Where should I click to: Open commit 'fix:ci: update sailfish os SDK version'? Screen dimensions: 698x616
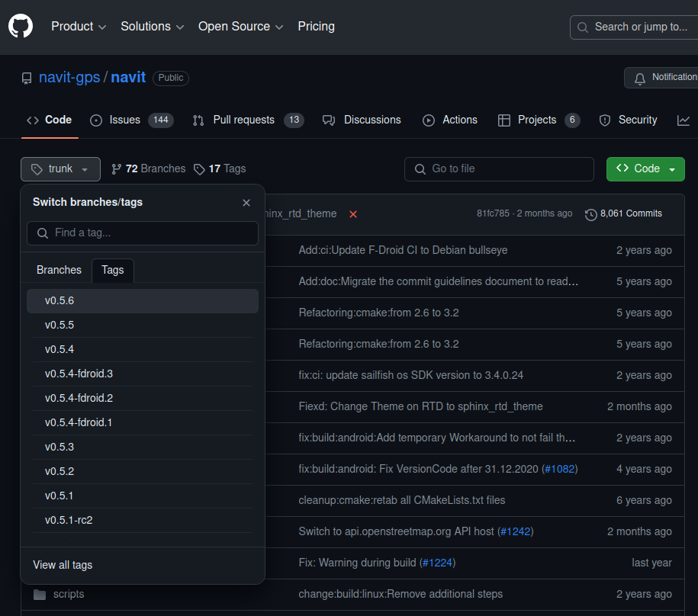tap(411, 375)
